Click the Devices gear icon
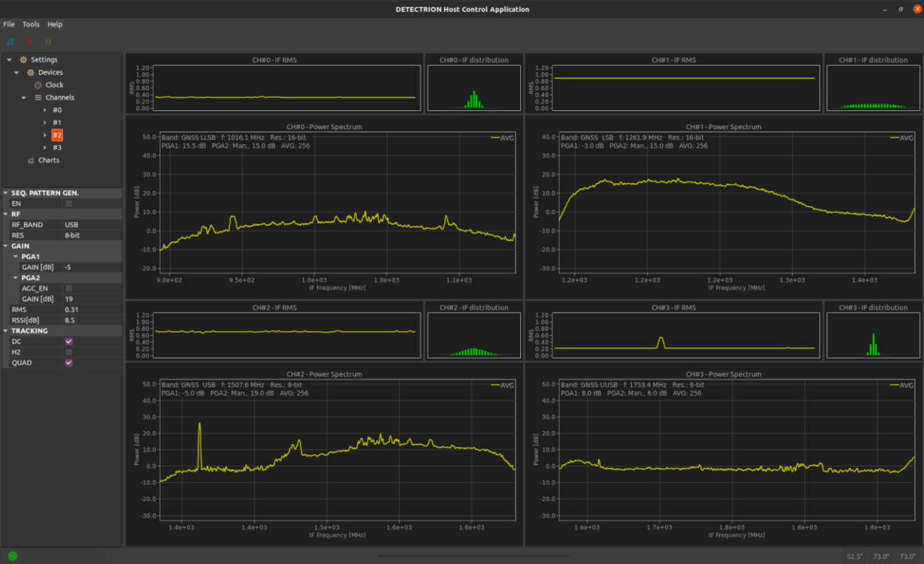 point(31,73)
